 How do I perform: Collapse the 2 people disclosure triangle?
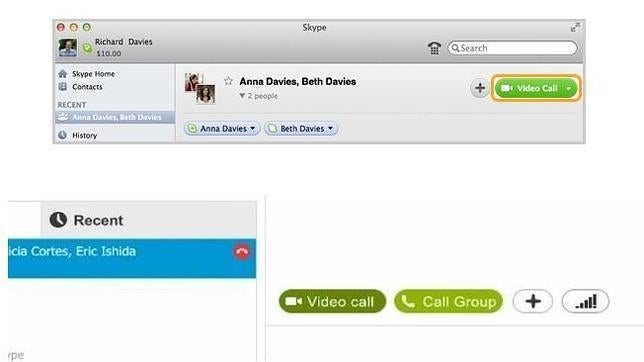click(x=242, y=96)
